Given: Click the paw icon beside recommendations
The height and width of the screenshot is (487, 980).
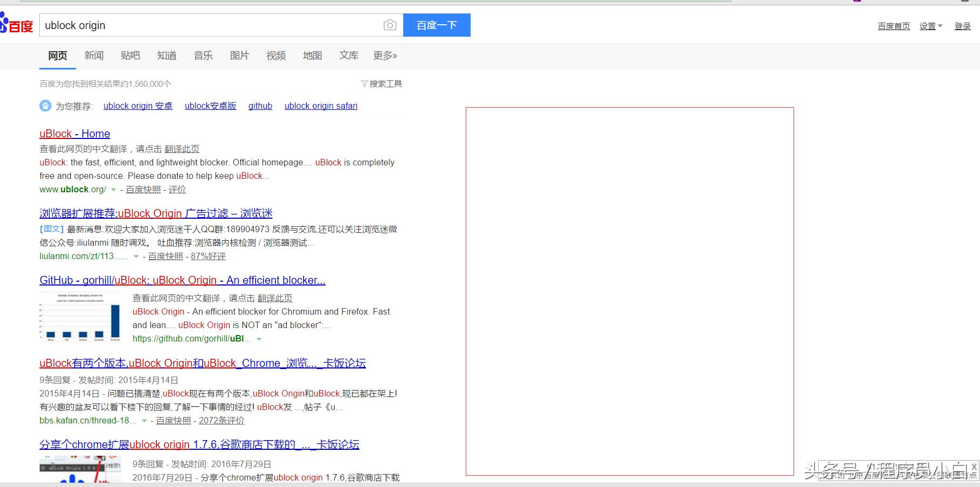Looking at the screenshot, I should [x=45, y=106].
